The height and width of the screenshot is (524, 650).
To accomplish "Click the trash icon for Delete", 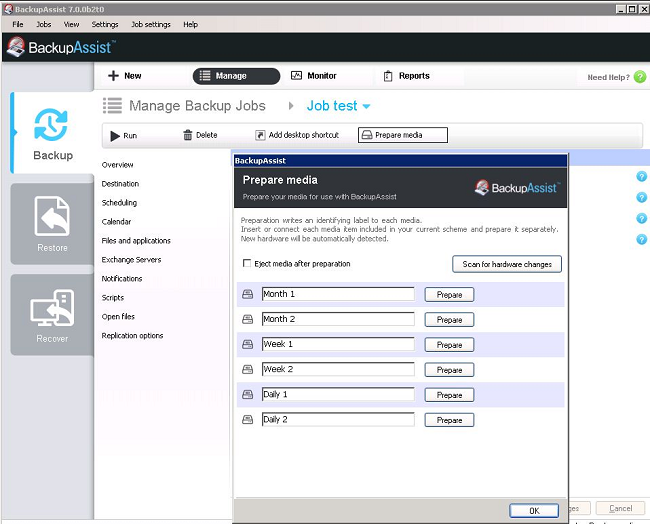I will coord(188,135).
